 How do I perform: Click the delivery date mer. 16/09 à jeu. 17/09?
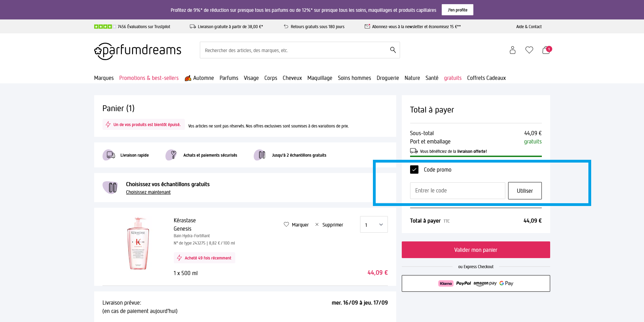tap(360, 303)
